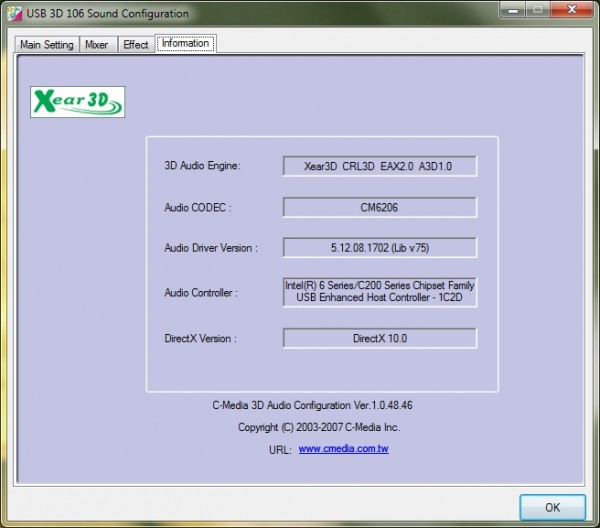The height and width of the screenshot is (528, 600).
Task: Switch to the Main Setting tab
Action: pyautogui.click(x=47, y=45)
